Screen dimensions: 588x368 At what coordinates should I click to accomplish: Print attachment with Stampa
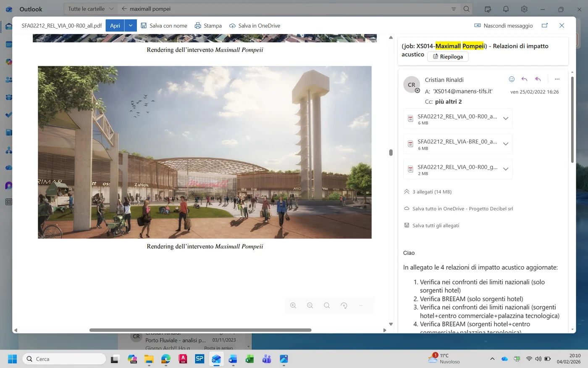click(x=208, y=26)
